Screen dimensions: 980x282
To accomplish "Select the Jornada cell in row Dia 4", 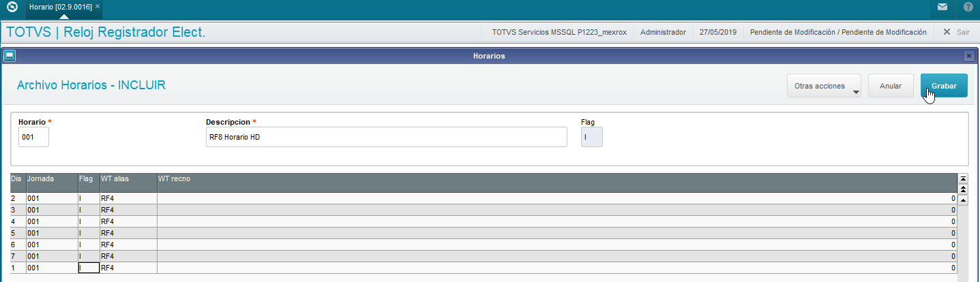I will [x=52, y=221].
